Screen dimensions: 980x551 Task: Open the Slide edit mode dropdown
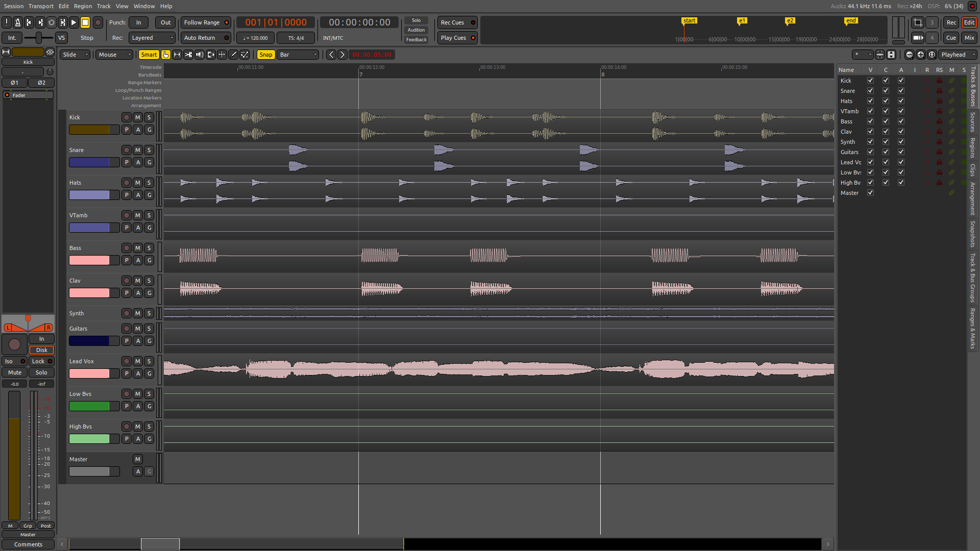(76, 55)
